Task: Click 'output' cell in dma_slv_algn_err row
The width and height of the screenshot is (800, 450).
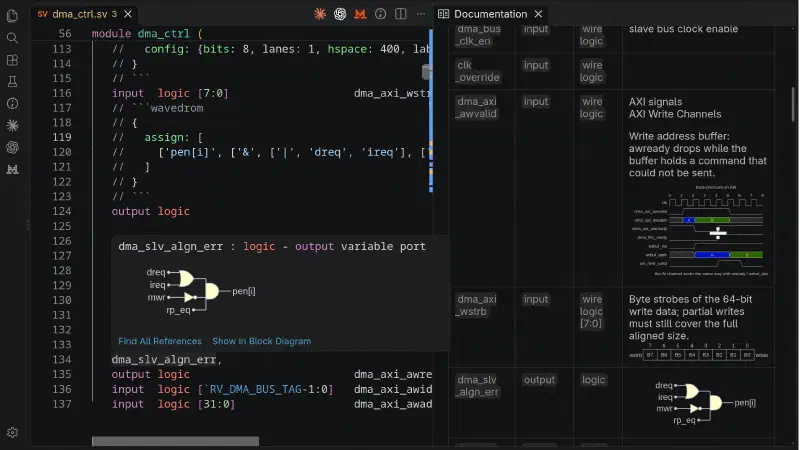Action: pos(539,380)
